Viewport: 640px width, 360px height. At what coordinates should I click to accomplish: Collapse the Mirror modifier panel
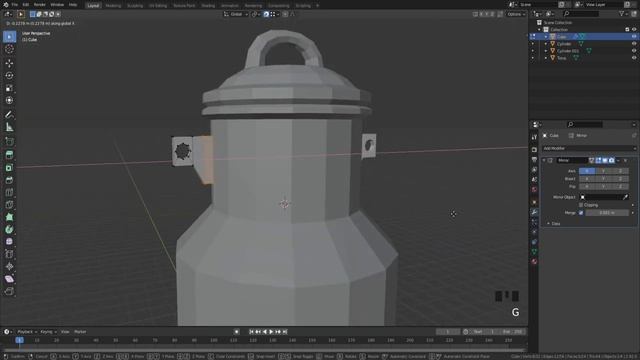[544, 160]
